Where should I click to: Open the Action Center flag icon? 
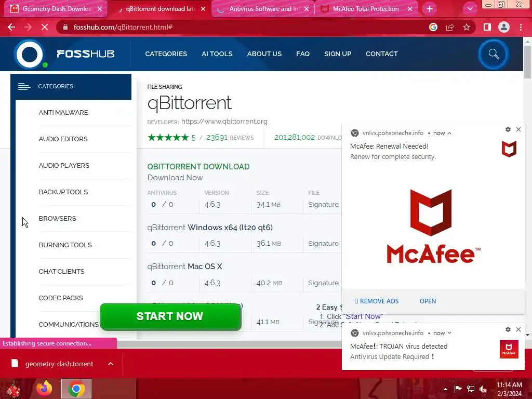coord(458,389)
